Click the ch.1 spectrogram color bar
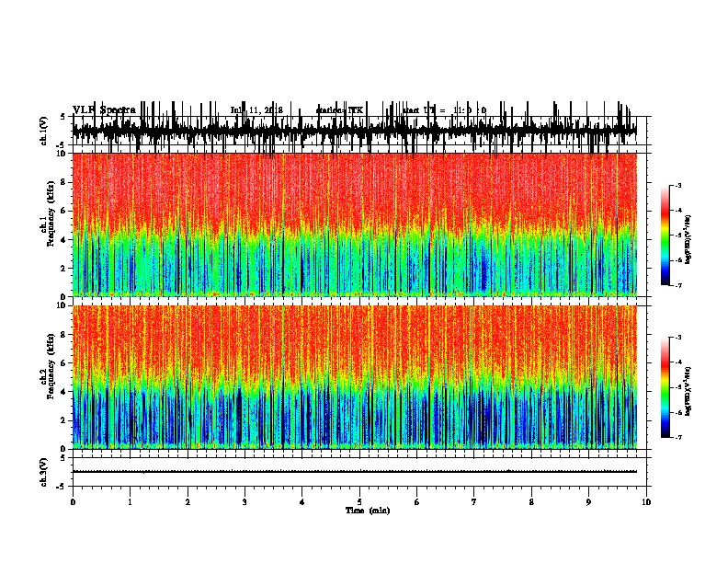Image resolution: width=728 pixels, height=563 pixels. 665,236
